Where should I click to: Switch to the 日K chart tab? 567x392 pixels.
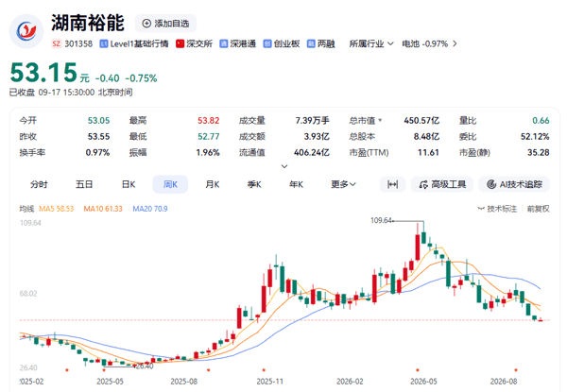(129, 184)
